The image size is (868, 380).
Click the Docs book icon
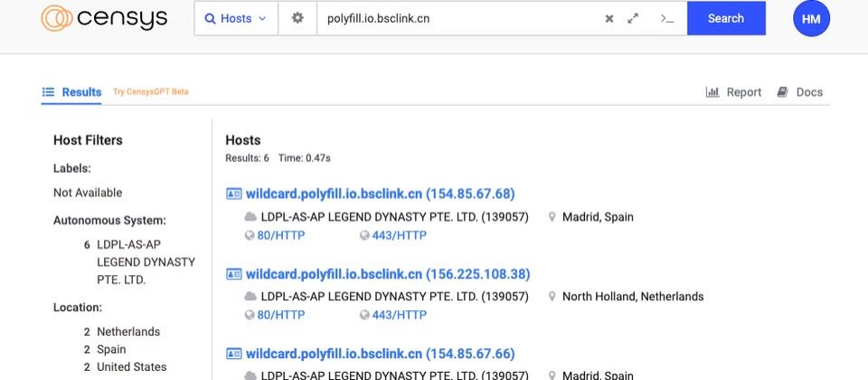[782, 92]
